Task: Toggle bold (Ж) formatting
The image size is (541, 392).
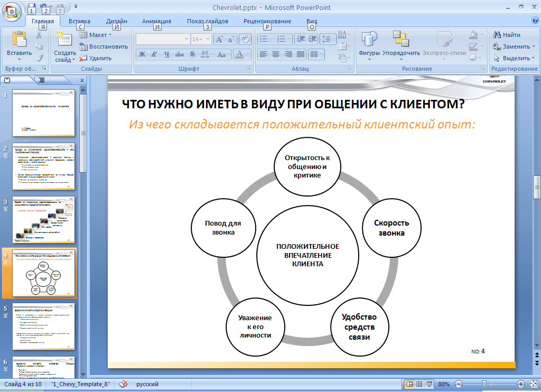Action: click(x=142, y=54)
